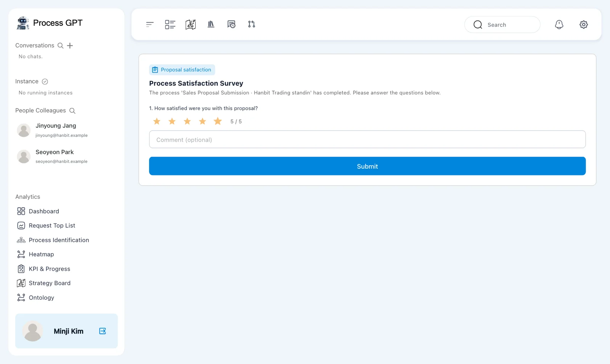The image size is (610, 364).
Task: Open the library books icon in top toolbar
Action: pyautogui.click(x=211, y=24)
